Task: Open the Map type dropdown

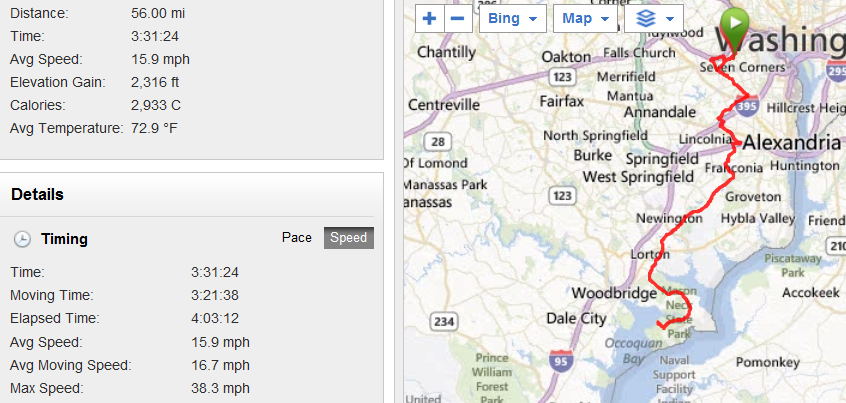Action: click(584, 19)
